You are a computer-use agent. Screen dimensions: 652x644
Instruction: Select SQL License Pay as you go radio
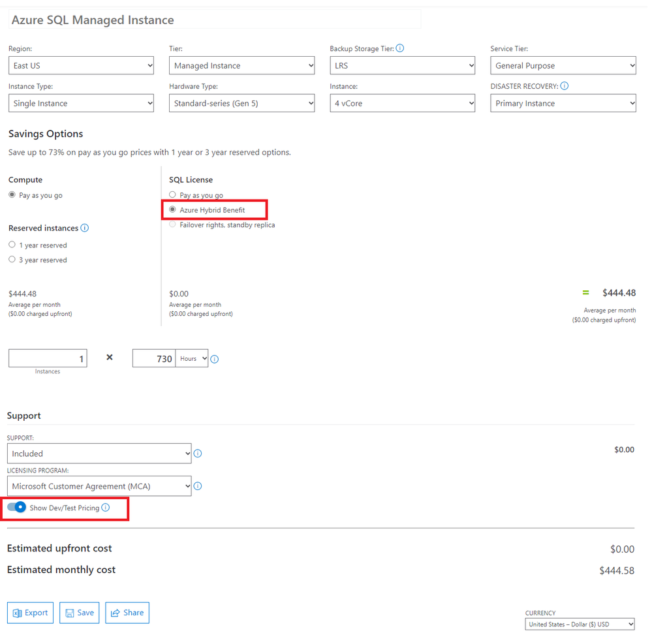coord(172,194)
